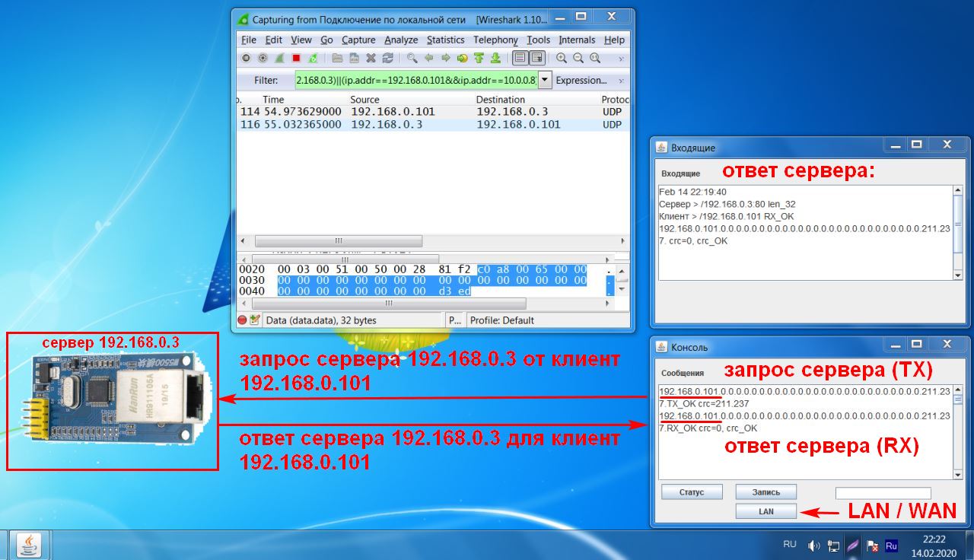Click the Close capture file X icon
This screenshot has height=560, width=974.
point(371,58)
